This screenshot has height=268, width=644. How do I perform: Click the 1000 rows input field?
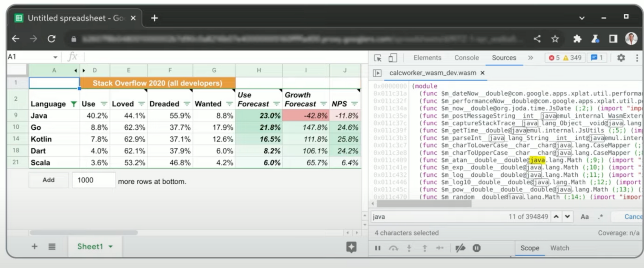coord(94,180)
